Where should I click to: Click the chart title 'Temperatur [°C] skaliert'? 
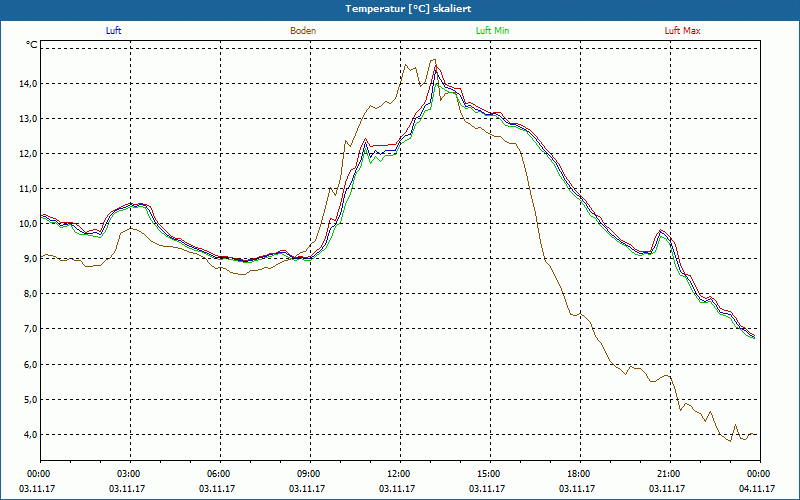click(408, 9)
